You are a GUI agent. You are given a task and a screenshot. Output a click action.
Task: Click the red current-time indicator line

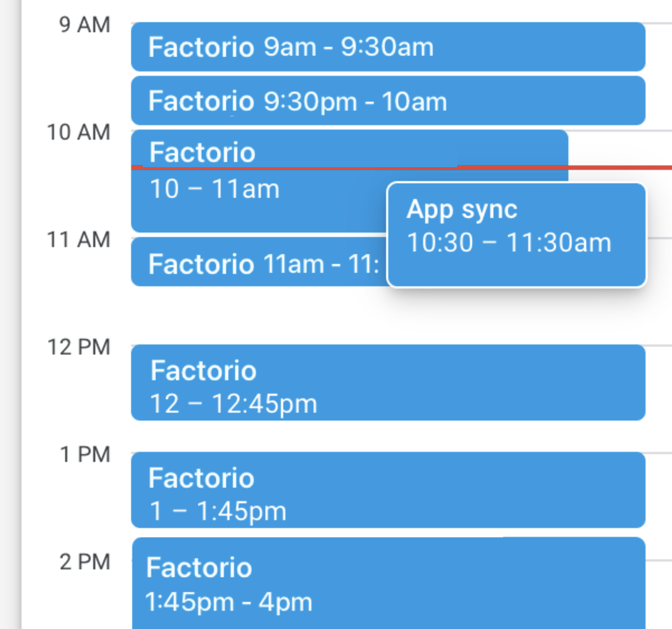[x=619, y=168]
